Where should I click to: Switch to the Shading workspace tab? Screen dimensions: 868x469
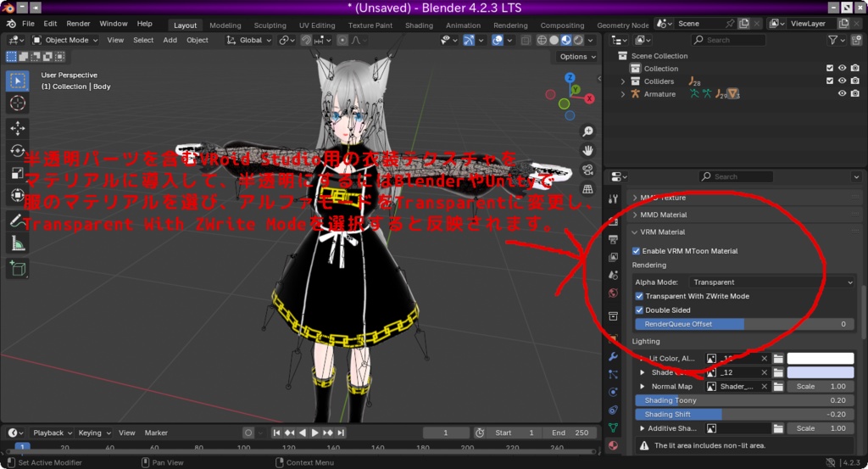pyautogui.click(x=419, y=25)
